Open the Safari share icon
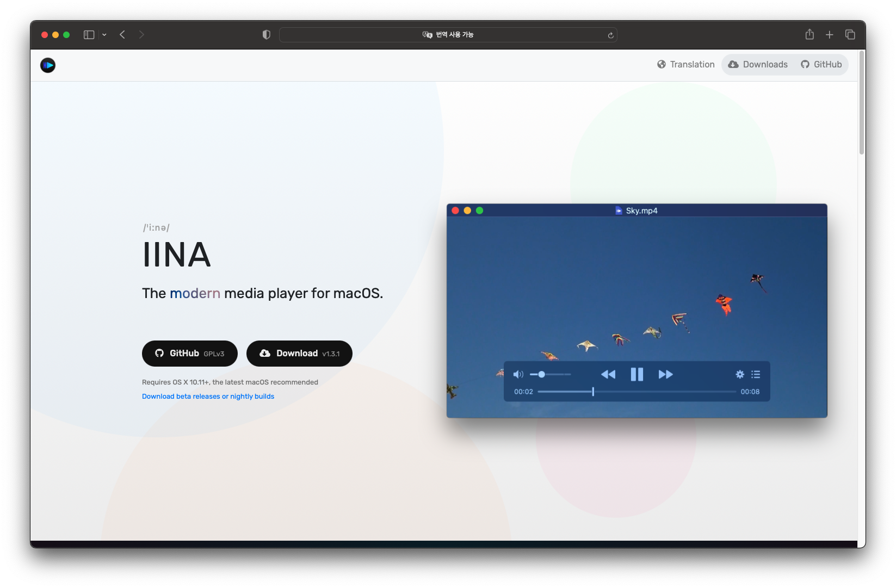Screen dimensions: 896x588 (810, 34)
